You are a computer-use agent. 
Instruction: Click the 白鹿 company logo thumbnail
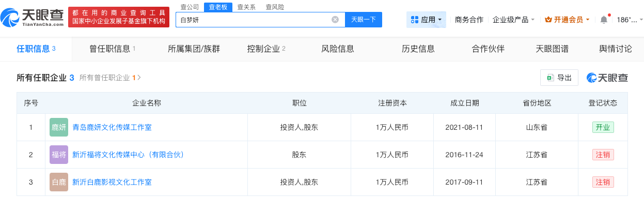(x=59, y=182)
